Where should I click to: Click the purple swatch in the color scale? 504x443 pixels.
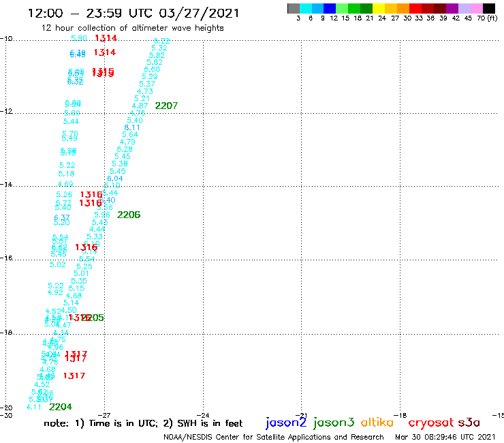tap(452, 8)
